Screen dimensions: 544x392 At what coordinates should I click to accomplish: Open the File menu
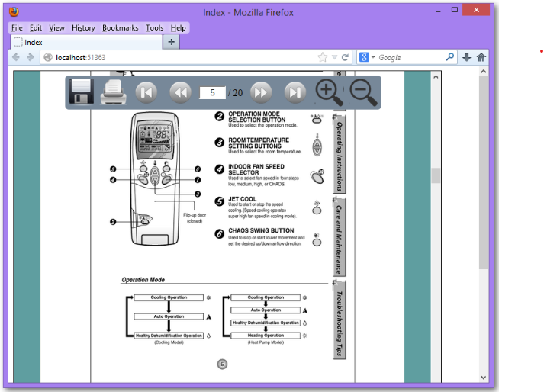tap(17, 27)
